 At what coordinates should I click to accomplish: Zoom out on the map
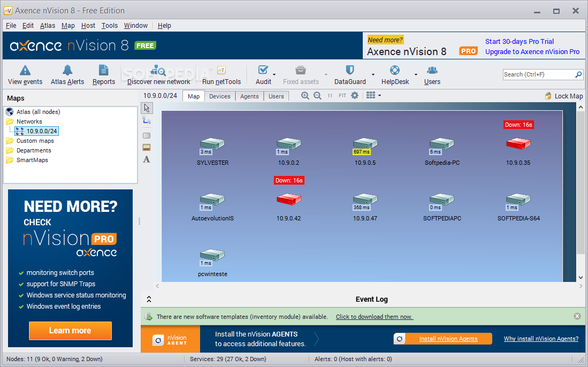(317, 96)
